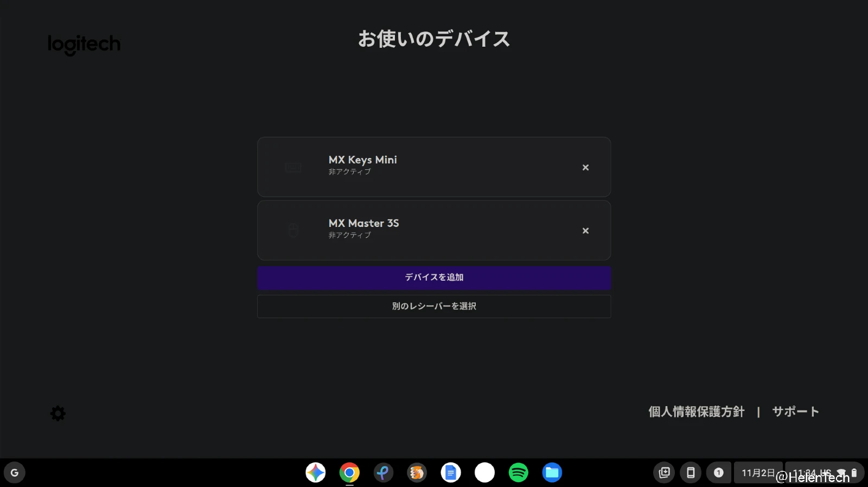Remove MX Master 3S with its X icon
Viewport: 868px width, 487px height.
[x=585, y=231]
